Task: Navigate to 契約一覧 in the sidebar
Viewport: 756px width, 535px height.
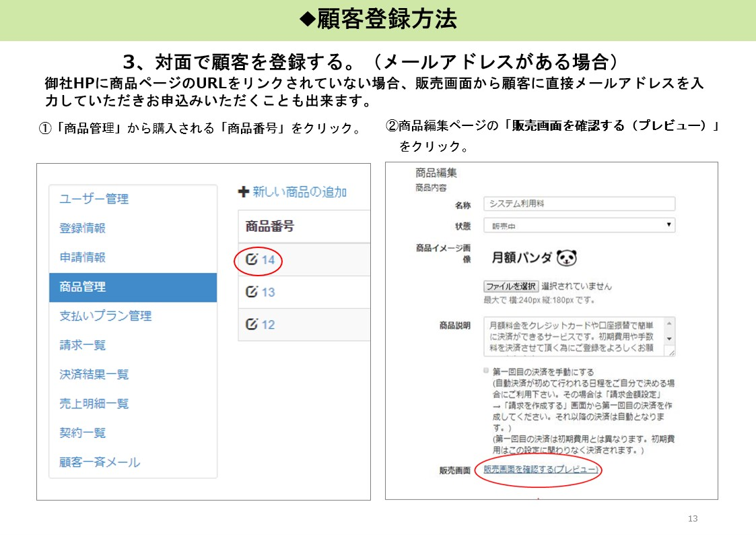Action: point(82,433)
